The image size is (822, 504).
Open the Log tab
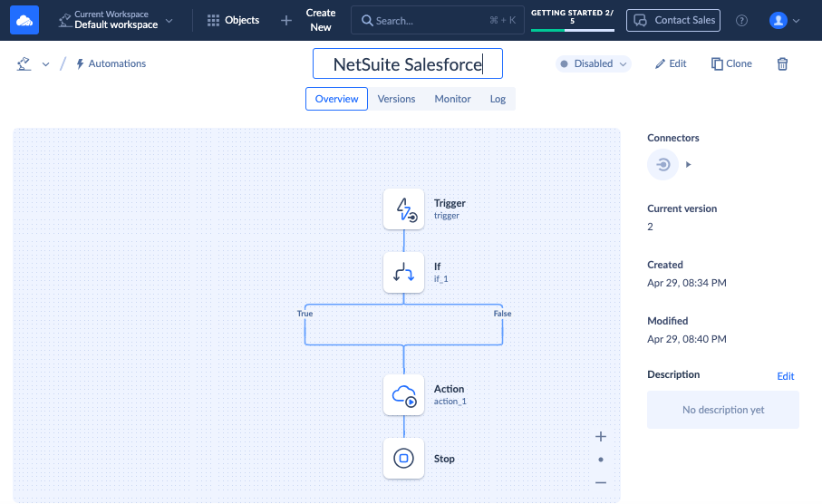click(x=498, y=99)
